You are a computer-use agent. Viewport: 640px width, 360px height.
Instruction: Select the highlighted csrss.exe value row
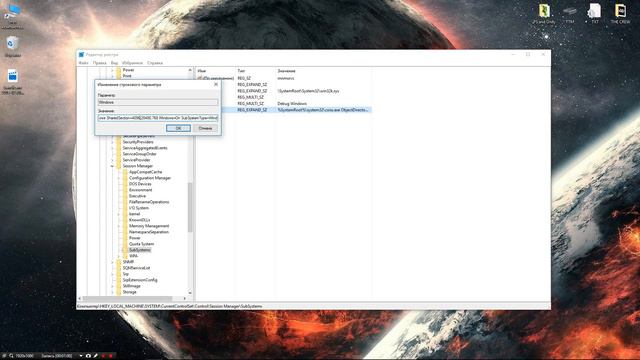pyautogui.click(x=297, y=110)
